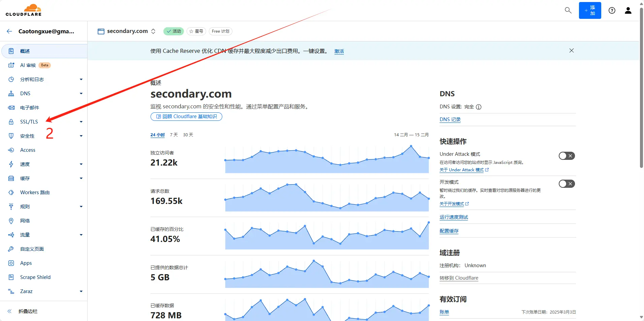Click the SSL/TLS lock icon

(x=11, y=122)
